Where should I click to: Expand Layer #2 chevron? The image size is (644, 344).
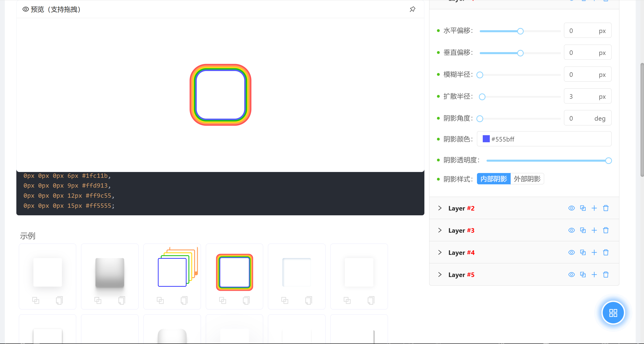440,208
